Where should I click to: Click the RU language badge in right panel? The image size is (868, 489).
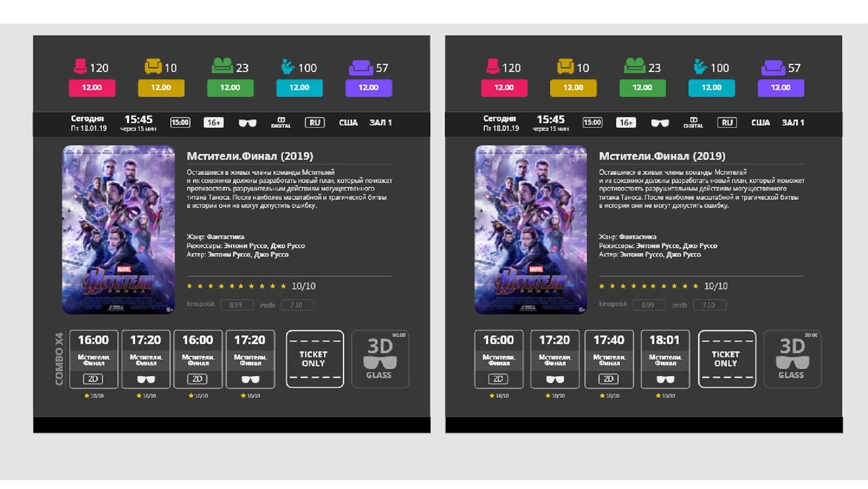[727, 123]
